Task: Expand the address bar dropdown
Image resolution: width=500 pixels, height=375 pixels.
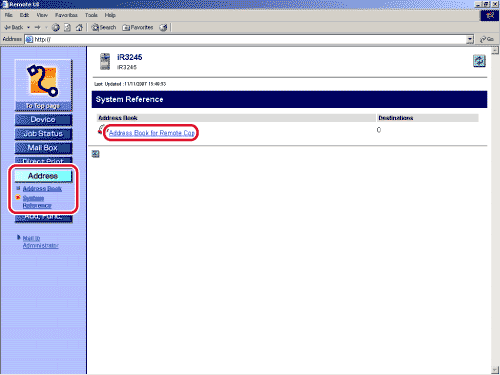Action: 470,39
